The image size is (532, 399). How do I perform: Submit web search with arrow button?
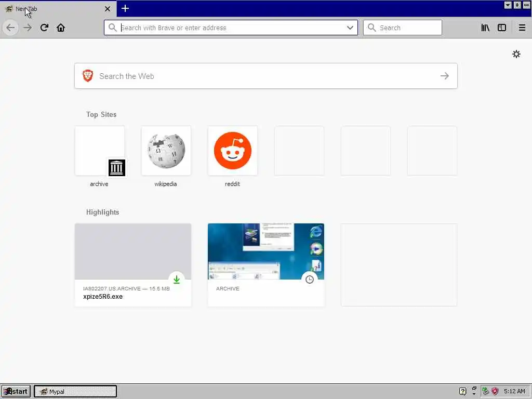(x=445, y=76)
